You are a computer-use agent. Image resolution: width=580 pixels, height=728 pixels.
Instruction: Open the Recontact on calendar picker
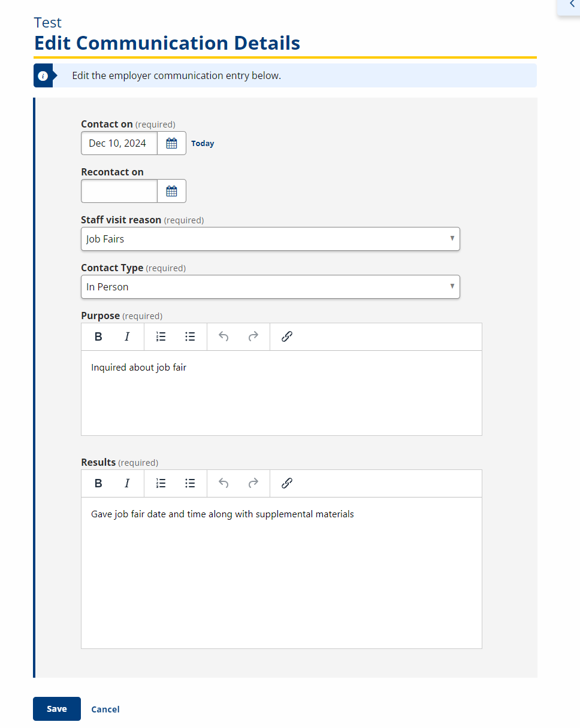point(171,191)
